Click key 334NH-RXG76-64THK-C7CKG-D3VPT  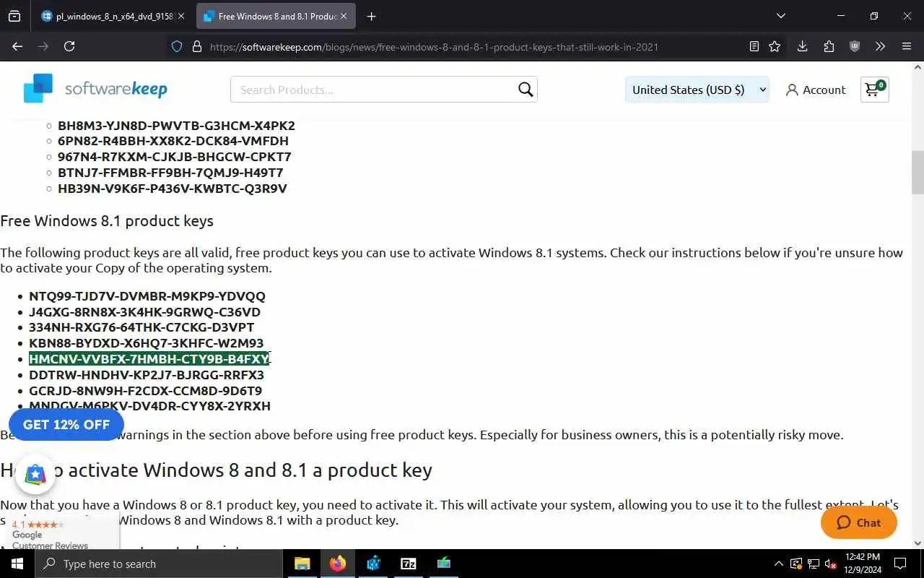point(141,327)
